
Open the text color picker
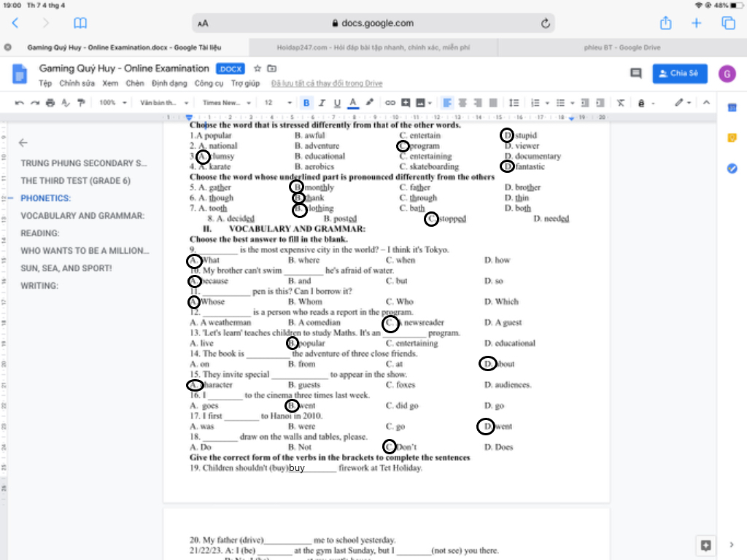[353, 103]
